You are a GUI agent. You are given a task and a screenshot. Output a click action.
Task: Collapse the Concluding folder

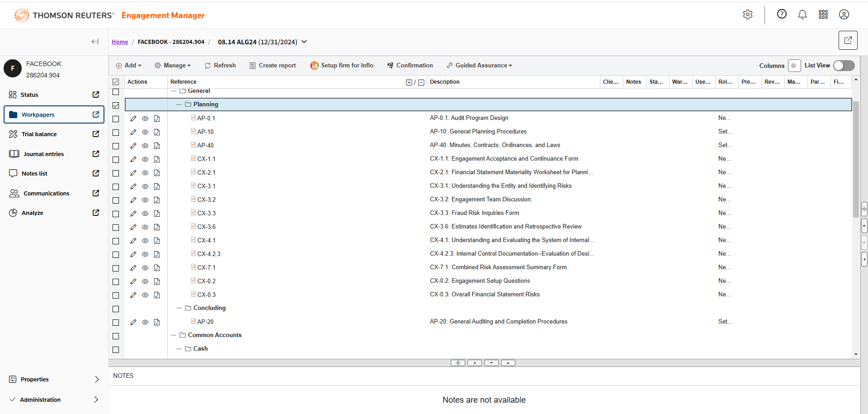tap(179, 308)
